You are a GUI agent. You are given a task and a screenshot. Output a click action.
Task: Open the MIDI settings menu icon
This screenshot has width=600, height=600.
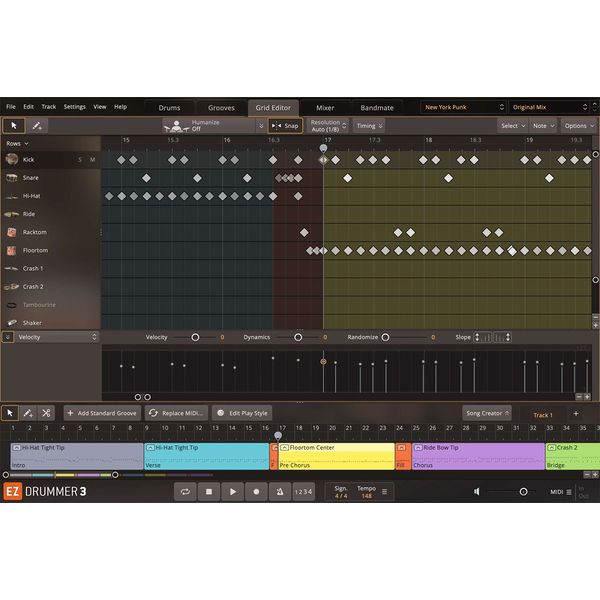[x=569, y=492]
